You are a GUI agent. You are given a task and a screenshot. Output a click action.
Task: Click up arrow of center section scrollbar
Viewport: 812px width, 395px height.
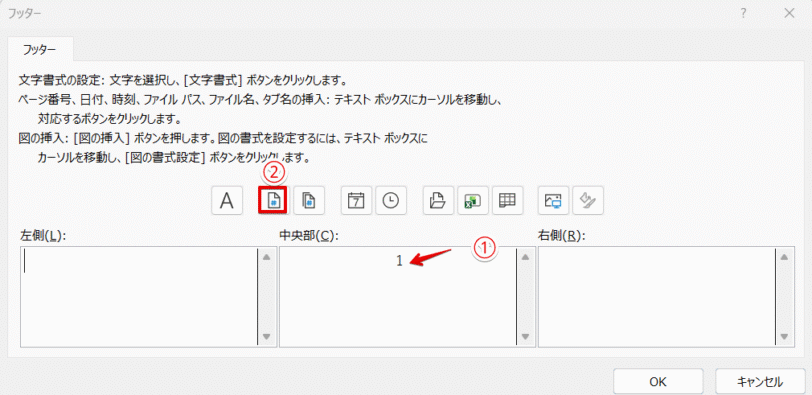pos(526,256)
